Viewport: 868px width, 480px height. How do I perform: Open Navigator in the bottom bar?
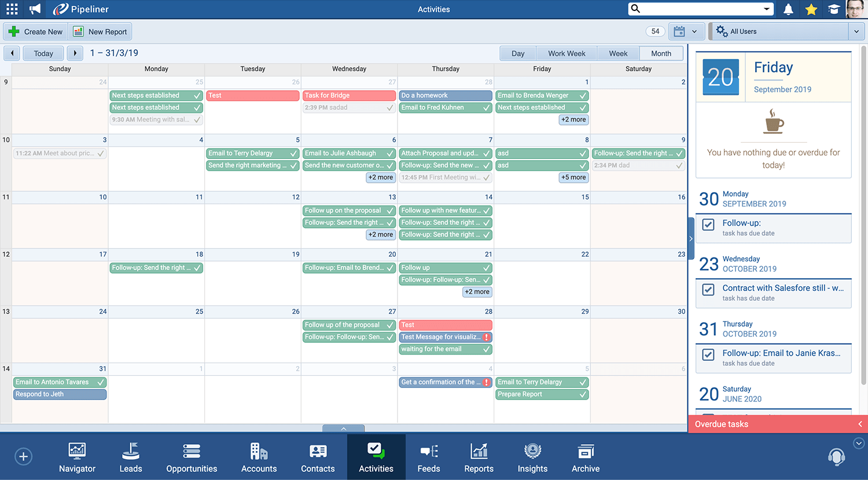tap(77, 457)
